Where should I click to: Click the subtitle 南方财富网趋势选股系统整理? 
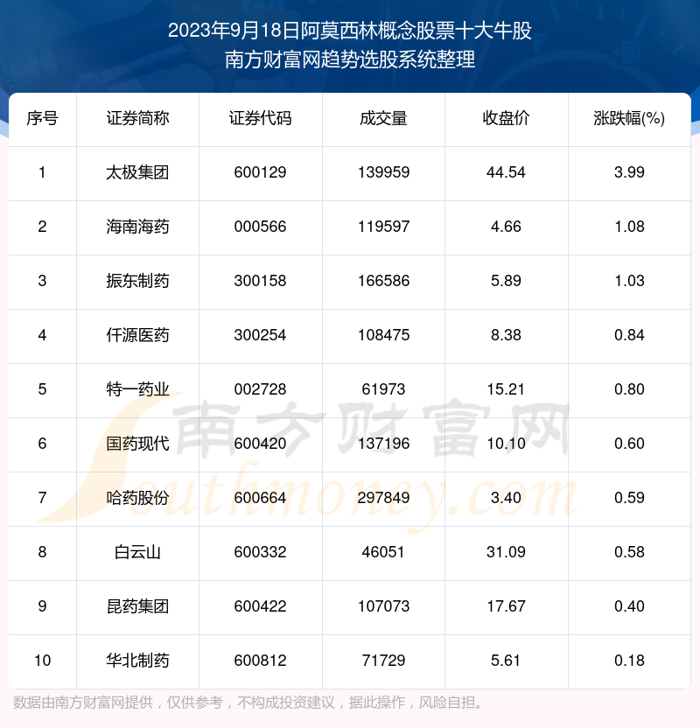pyautogui.click(x=349, y=59)
